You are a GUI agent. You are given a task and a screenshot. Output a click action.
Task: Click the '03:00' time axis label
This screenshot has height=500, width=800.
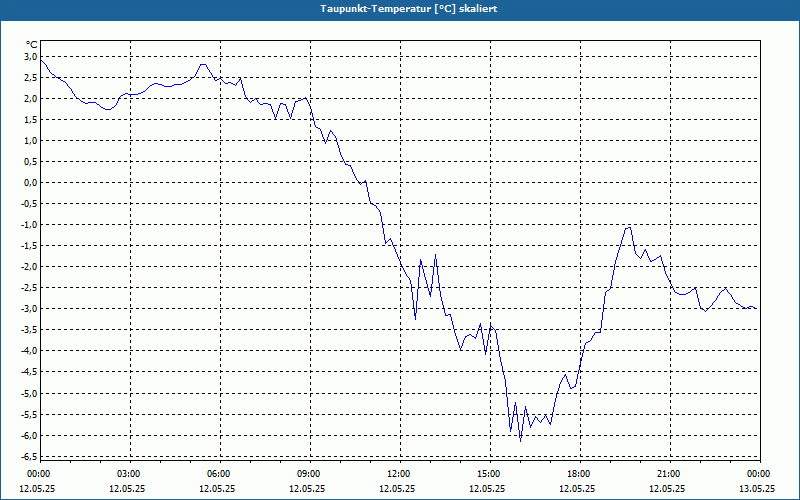pyautogui.click(x=128, y=474)
